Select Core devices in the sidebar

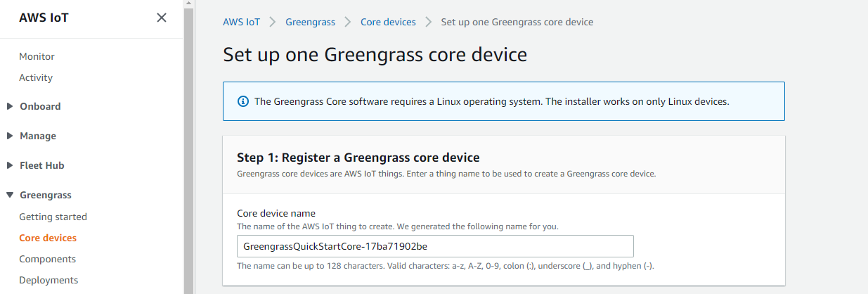48,238
